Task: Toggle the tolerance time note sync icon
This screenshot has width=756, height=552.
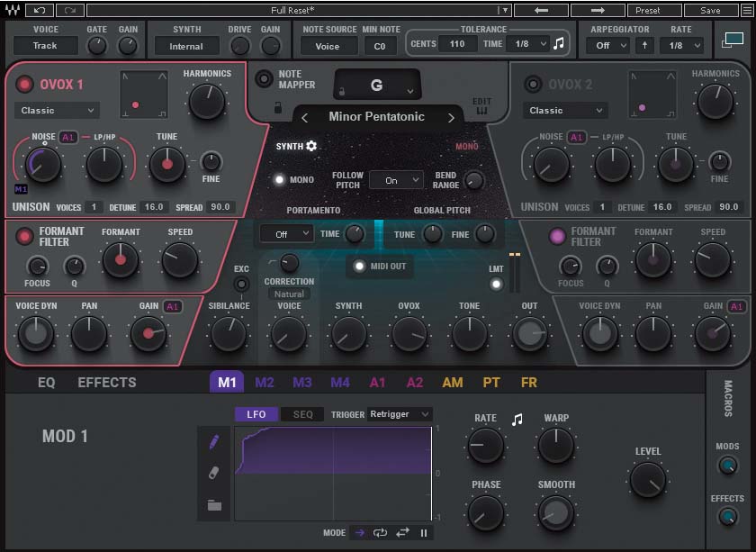Action: (x=559, y=44)
